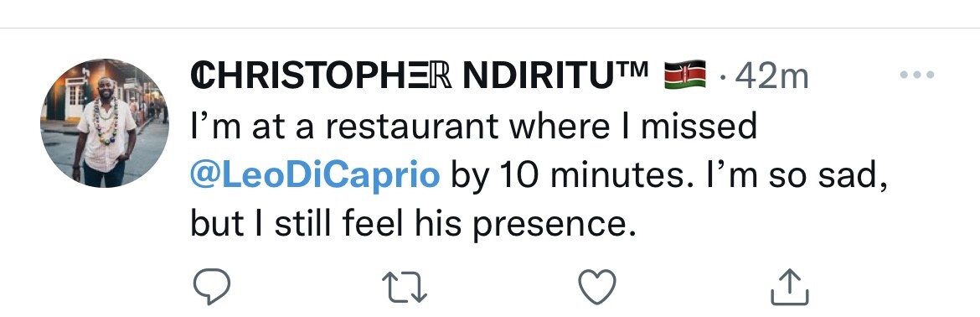Open tweet via "I'm at a restaurant" line

pos(474,127)
